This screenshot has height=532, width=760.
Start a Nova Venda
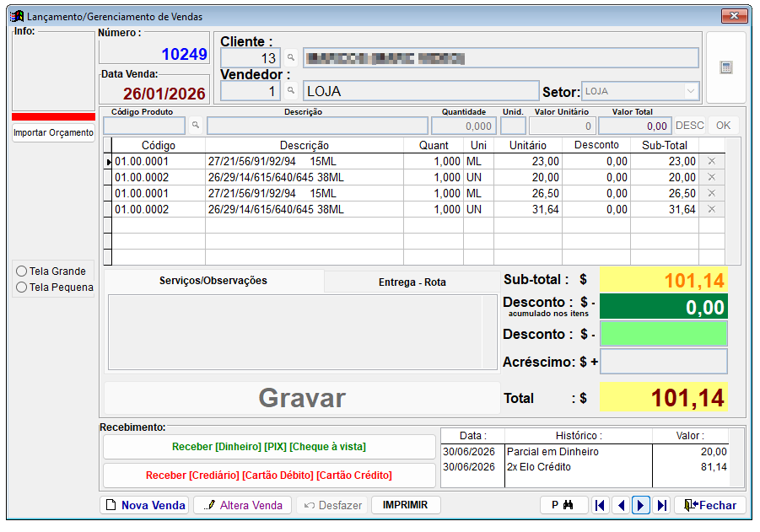coord(144,505)
